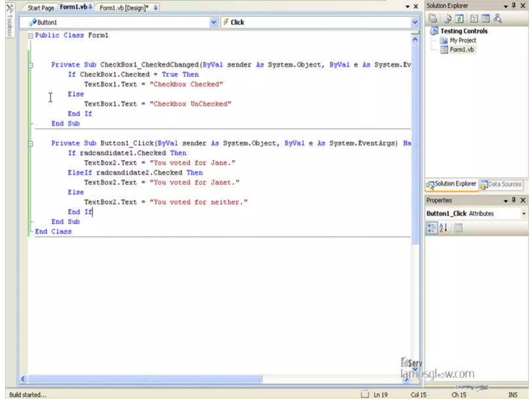Click "You voted for Jane." string

192,163
